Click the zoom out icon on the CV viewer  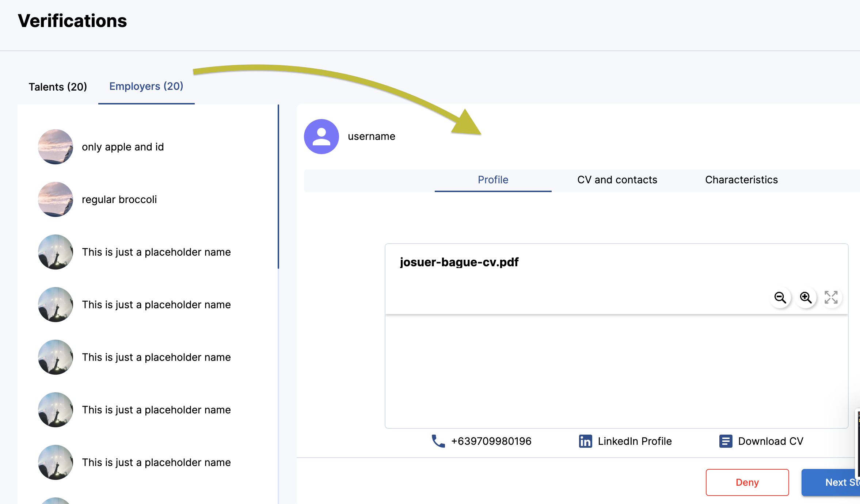tap(780, 298)
